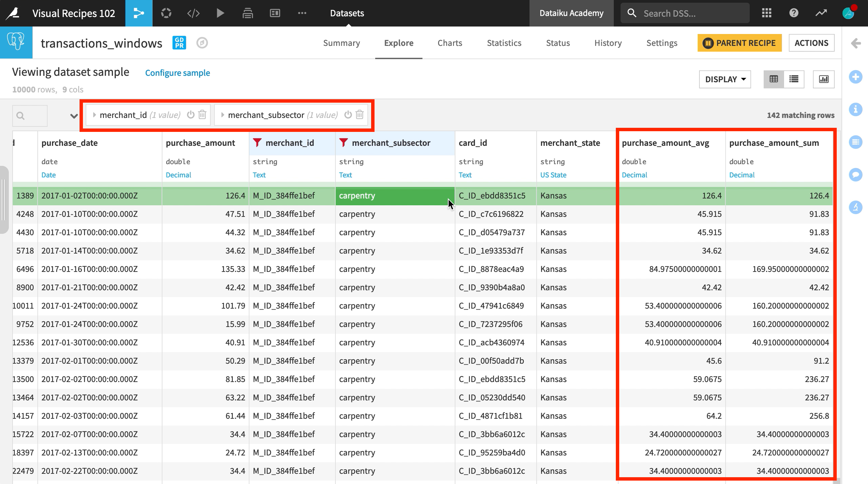Click the code recipes icon in navbar
The height and width of the screenshot is (484, 868).
point(193,13)
